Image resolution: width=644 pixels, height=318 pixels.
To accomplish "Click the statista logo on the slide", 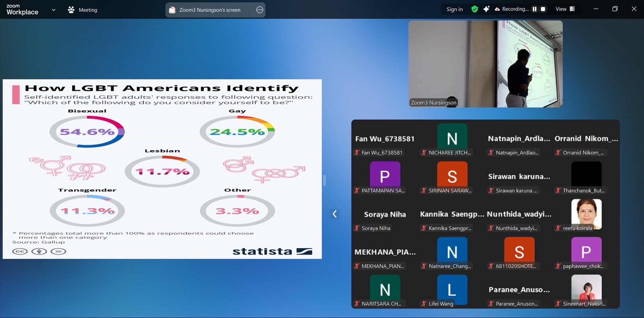I will pyautogui.click(x=272, y=251).
